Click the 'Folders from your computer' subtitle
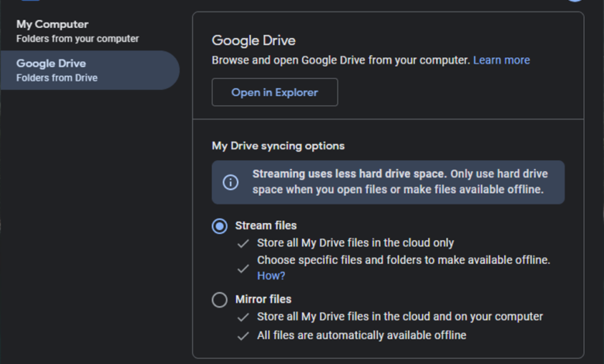 click(77, 39)
